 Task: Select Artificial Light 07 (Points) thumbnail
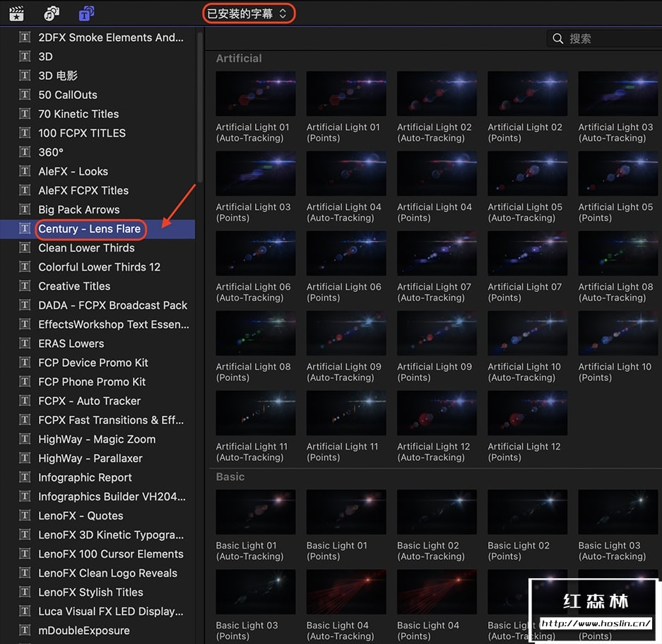click(x=527, y=253)
